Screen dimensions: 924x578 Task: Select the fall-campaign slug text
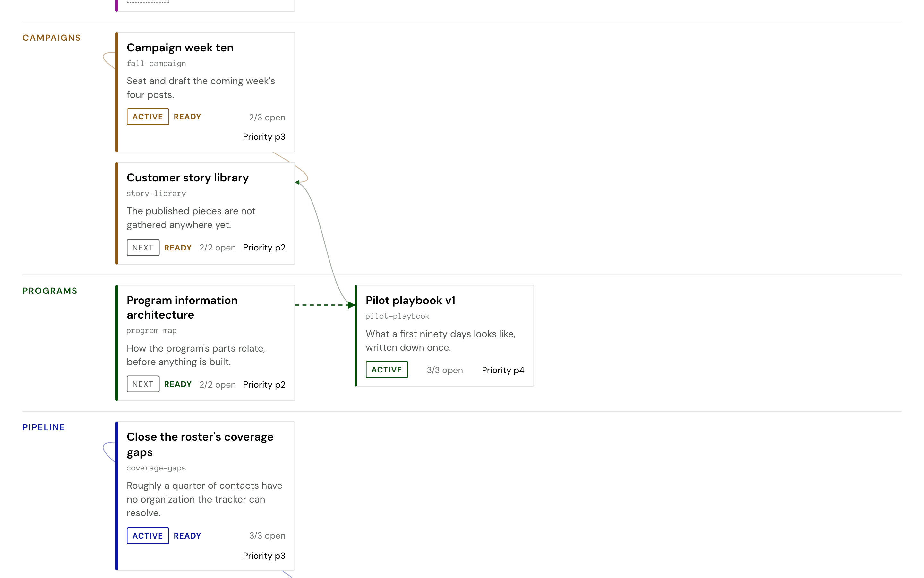tap(156, 64)
